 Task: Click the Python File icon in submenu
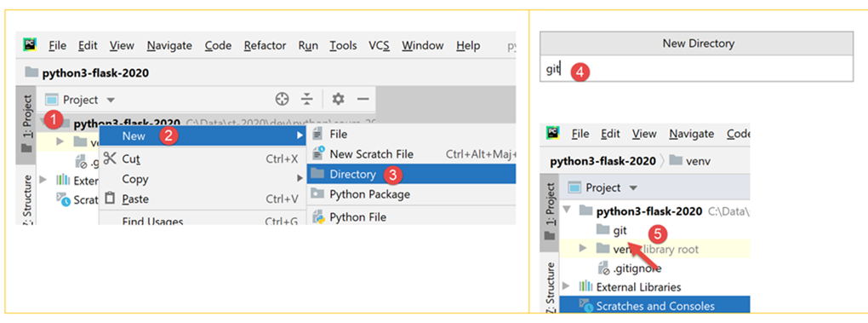(x=317, y=216)
